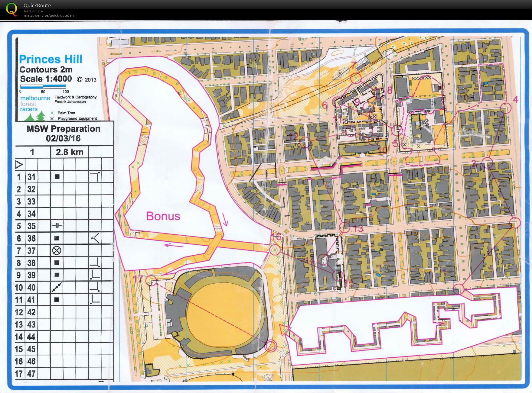Click the start triangle in the control descriptions

click(18, 165)
